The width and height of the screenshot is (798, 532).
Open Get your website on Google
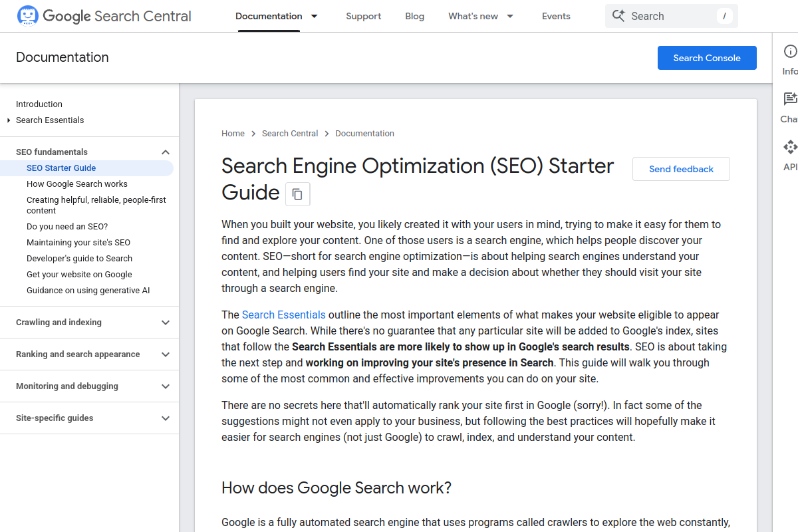(x=79, y=275)
